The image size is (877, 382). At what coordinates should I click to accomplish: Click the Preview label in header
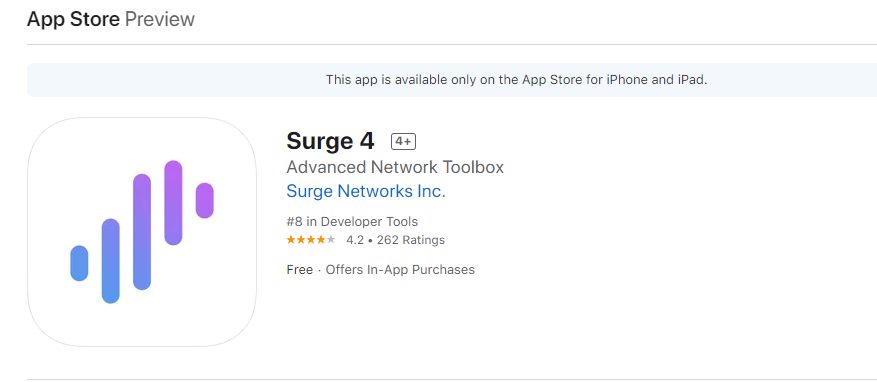click(160, 19)
